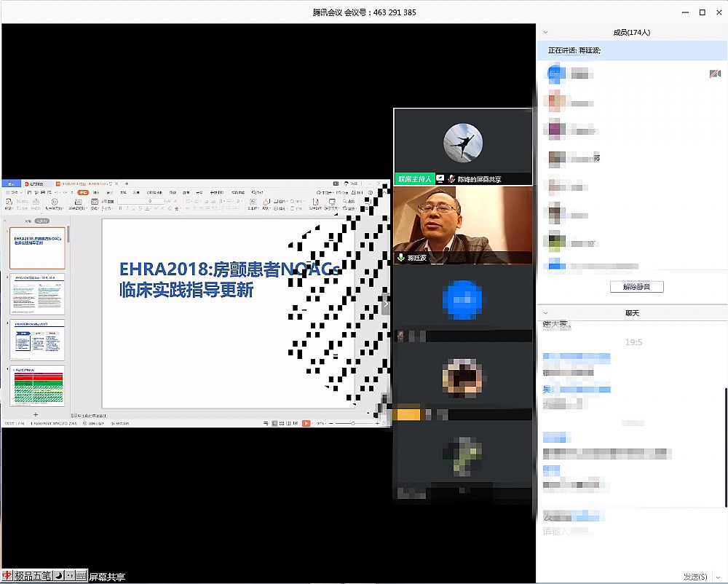Open the font name box in the WPS ribbon
The height and width of the screenshot is (584, 728).
point(141,201)
